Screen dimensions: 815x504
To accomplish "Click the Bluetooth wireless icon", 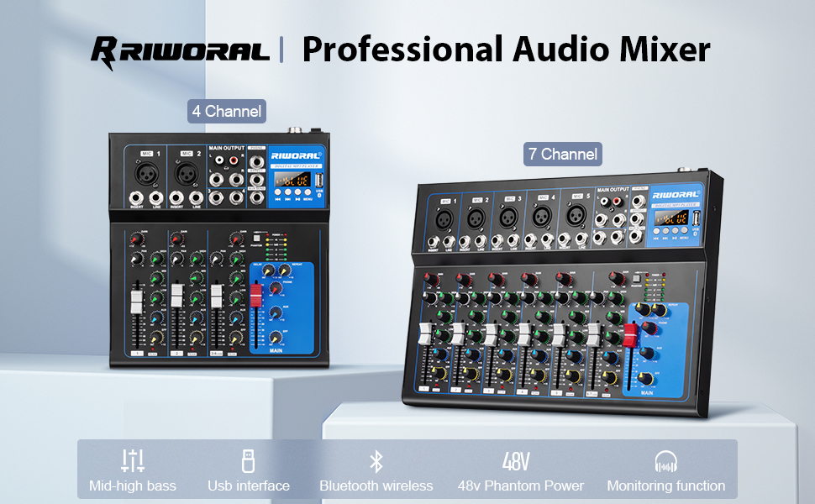I will pyautogui.click(x=376, y=459).
